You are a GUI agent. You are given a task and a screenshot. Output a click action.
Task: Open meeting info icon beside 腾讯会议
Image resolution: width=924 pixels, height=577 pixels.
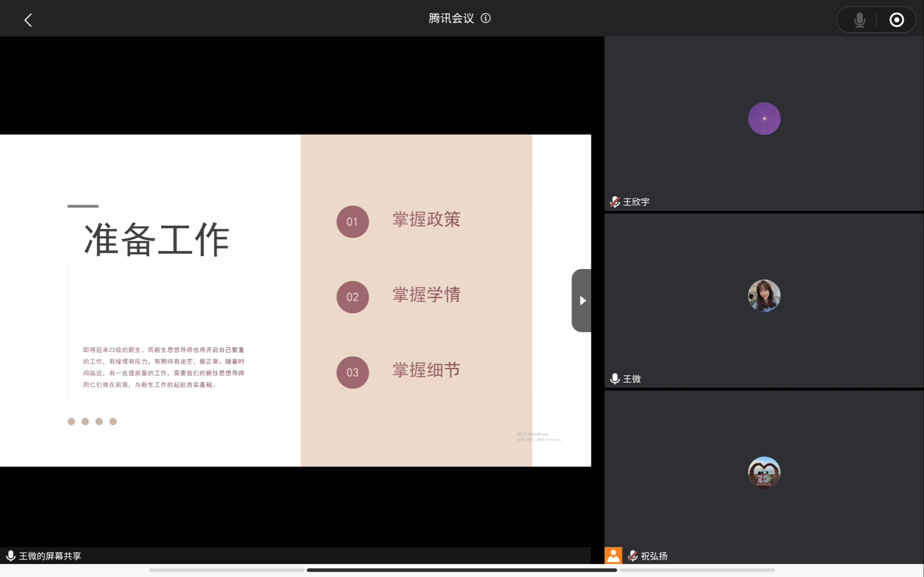click(x=485, y=18)
